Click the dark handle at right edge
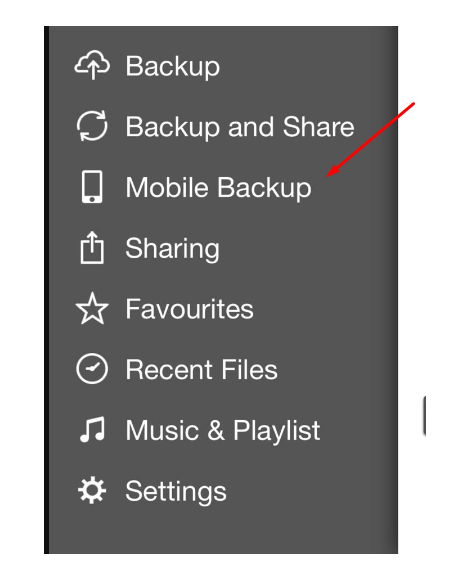 point(424,415)
